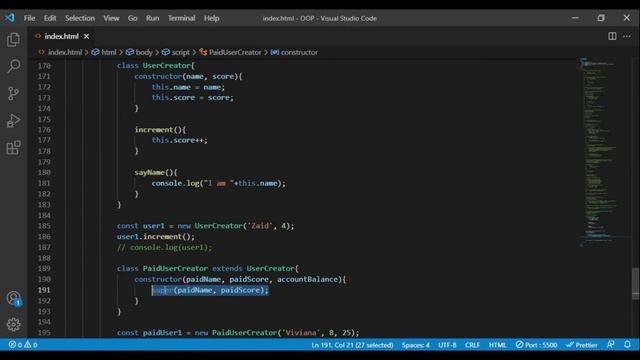The image size is (640, 360).
Task: Click 'increment(){' on line 176
Action: (x=160, y=130)
